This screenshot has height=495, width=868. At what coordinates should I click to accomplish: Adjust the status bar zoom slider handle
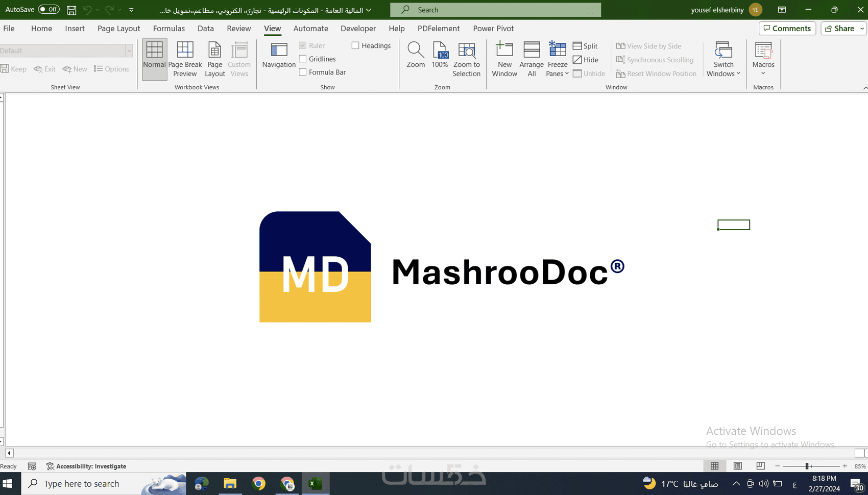pyautogui.click(x=807, y=466)
